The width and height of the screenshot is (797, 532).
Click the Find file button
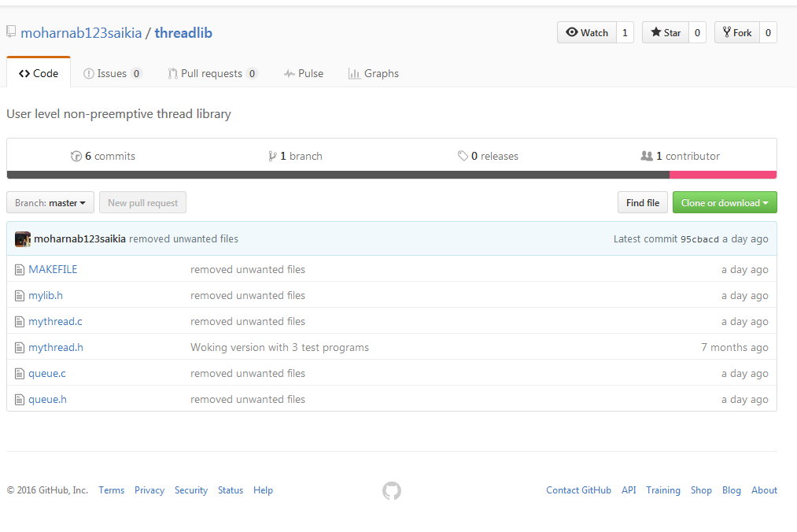pos(643,202)
